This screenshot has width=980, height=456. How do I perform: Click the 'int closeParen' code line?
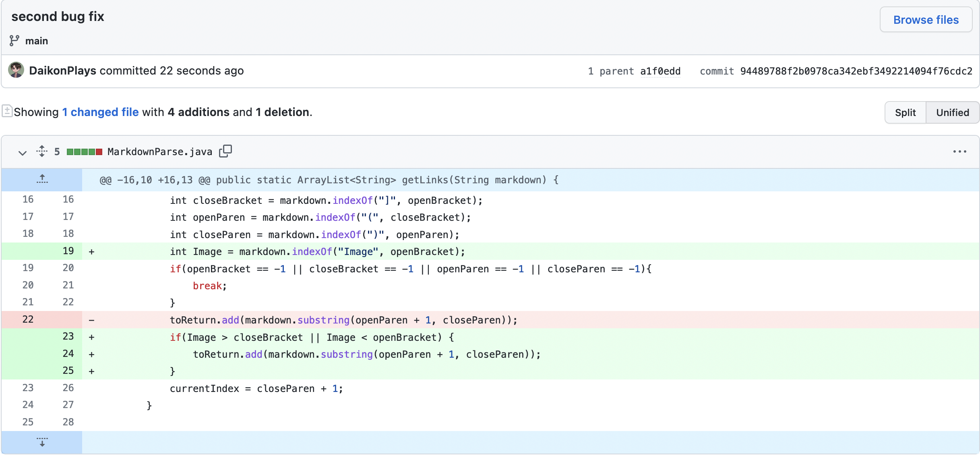pyautogui.click(x=314, y=235)
